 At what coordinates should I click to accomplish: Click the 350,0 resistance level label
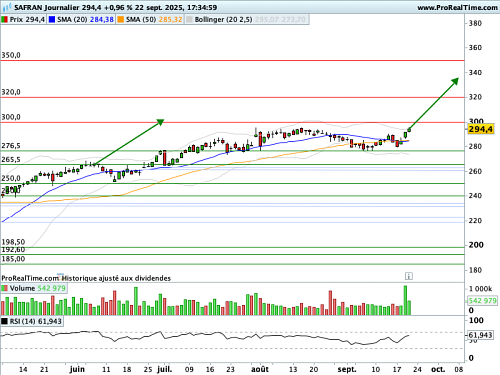click(x=11, y=55)
